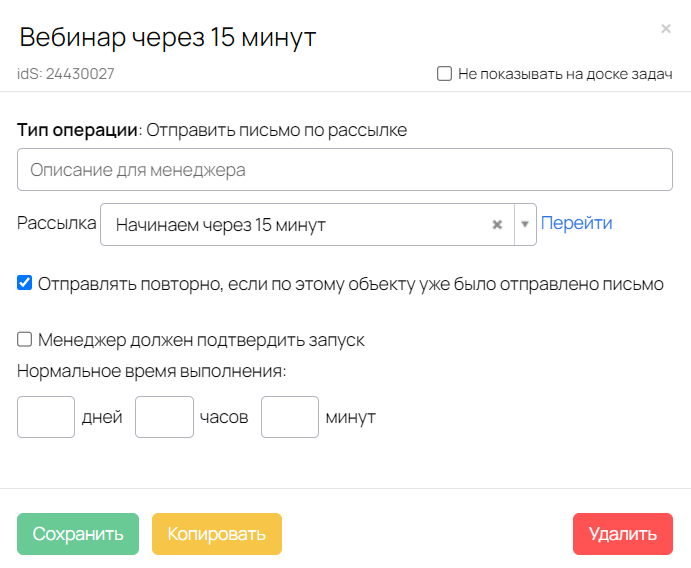Click the 'Перейти' link
Viewport: 691px width, 568px height.
(x=576, y=224)
